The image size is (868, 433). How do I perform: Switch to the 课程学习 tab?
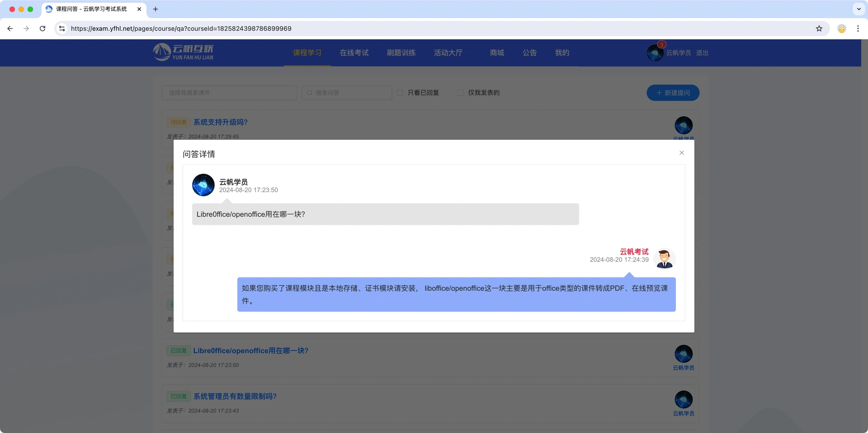[307, 53]
